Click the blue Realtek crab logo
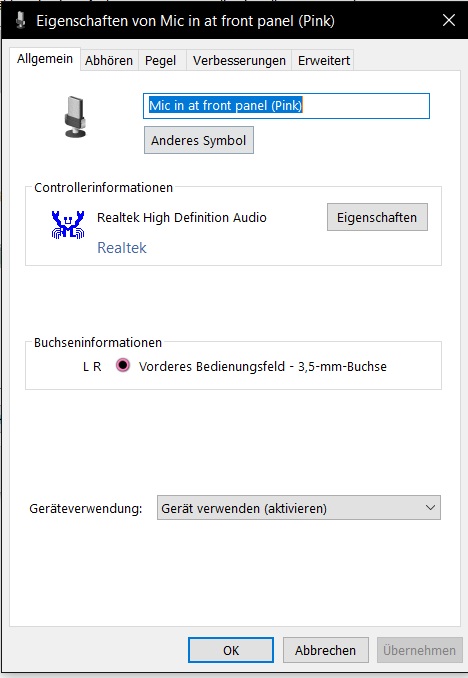This screenshot has width=468, height=678. [68, 224]
